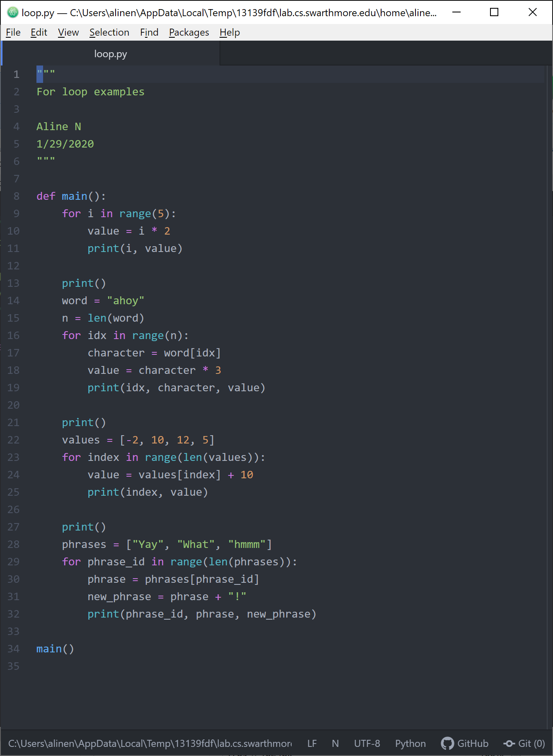The image size is (553, 756).
Task: Open the View menu
Action: click(68, 32)
